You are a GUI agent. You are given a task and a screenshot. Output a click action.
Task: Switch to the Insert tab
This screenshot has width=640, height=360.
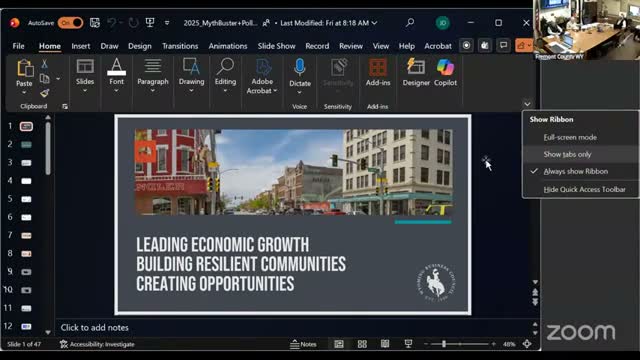coord(81,46)
